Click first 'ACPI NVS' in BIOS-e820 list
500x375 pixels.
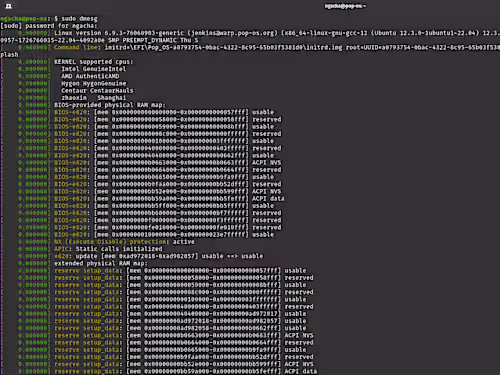266,163
